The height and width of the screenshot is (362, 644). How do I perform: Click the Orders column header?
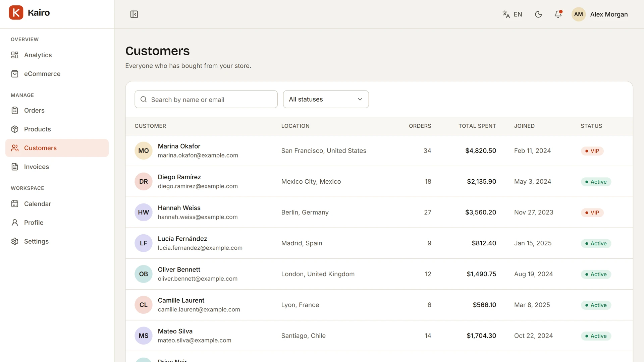pyautogui.click(x=420, y=126)
